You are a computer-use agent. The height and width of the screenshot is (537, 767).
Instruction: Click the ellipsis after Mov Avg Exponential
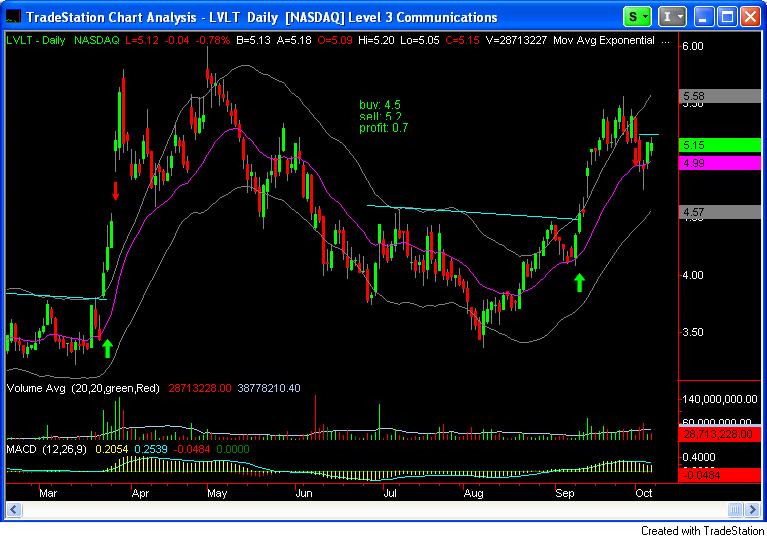(x=665, y=42)
